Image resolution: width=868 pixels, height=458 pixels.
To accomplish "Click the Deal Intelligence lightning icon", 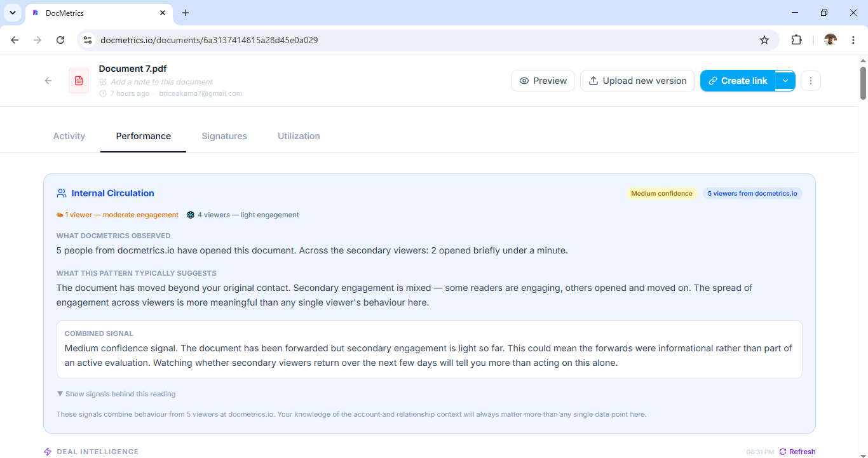I will 48,452.
